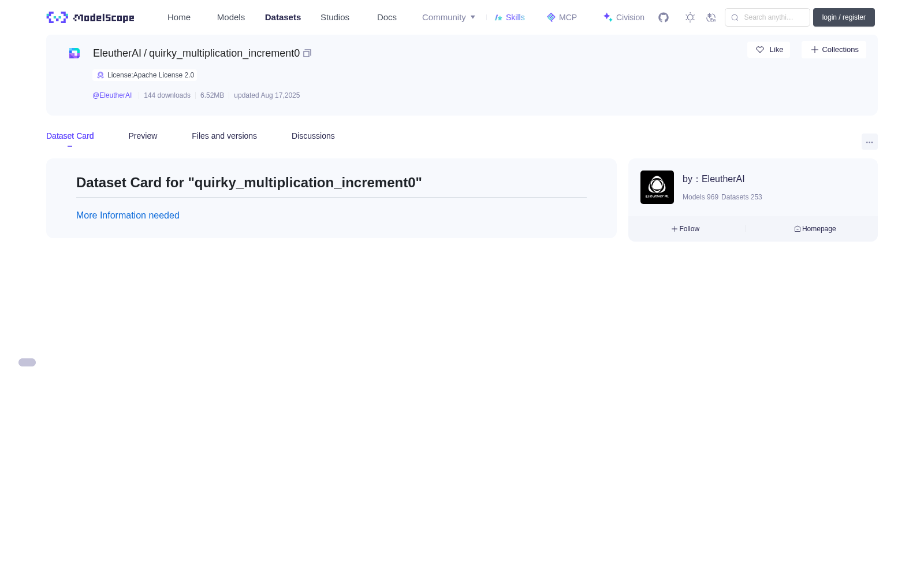Open the Models section
The width and height of the screenshot is (924, 578).
(x=231, y=17)
